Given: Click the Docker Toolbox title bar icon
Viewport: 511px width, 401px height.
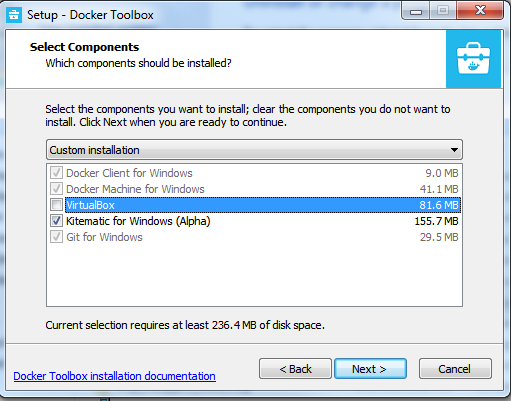Looking at the screenshot, I should click(14, 15).
